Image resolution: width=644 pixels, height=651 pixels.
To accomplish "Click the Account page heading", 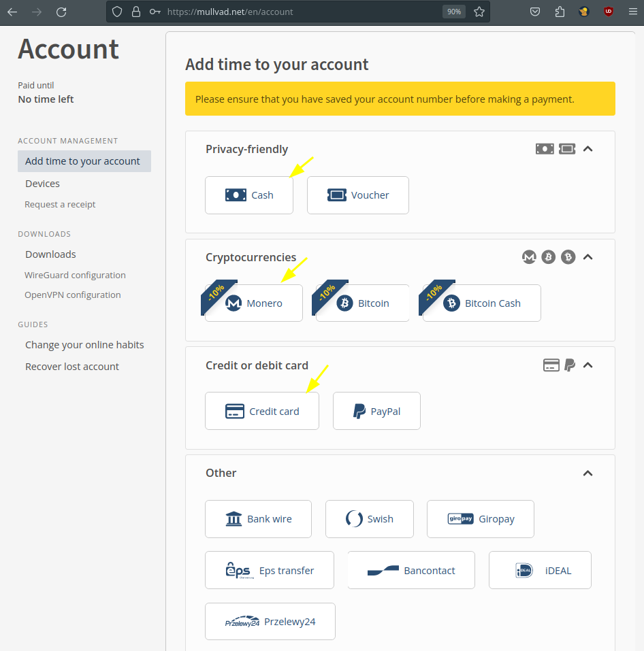I will point(69,49).
